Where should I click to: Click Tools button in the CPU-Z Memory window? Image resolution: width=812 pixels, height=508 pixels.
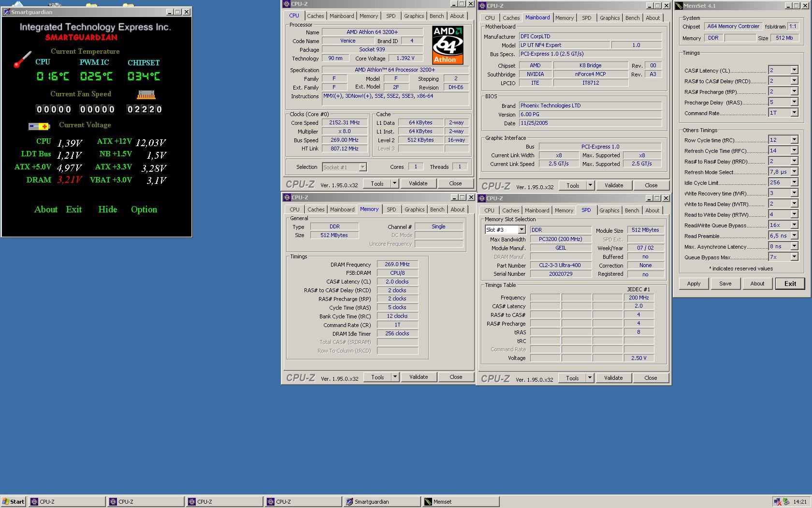(377, 377)
